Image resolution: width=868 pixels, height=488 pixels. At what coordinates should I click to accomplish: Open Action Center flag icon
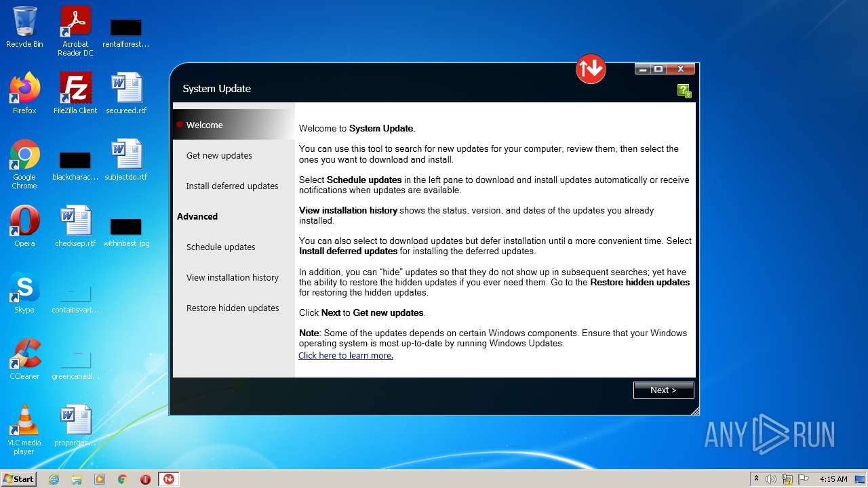pyautogui.click(x=803, y=479)
